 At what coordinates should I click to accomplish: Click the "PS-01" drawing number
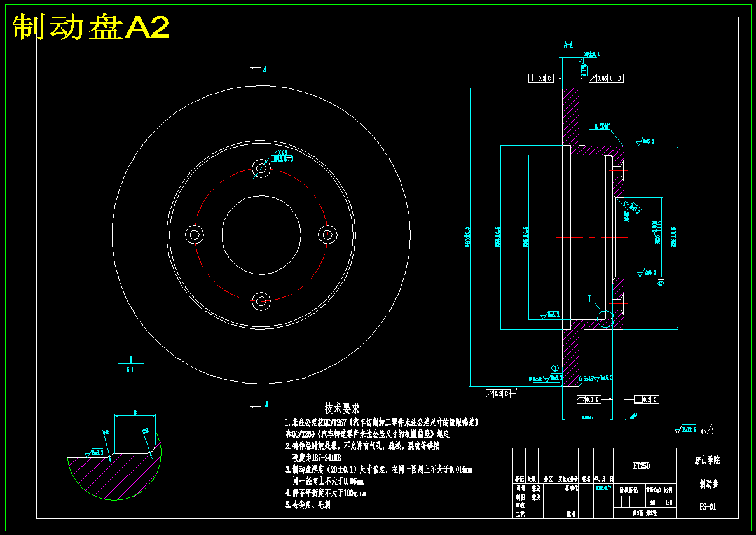[x=708, y=506]
